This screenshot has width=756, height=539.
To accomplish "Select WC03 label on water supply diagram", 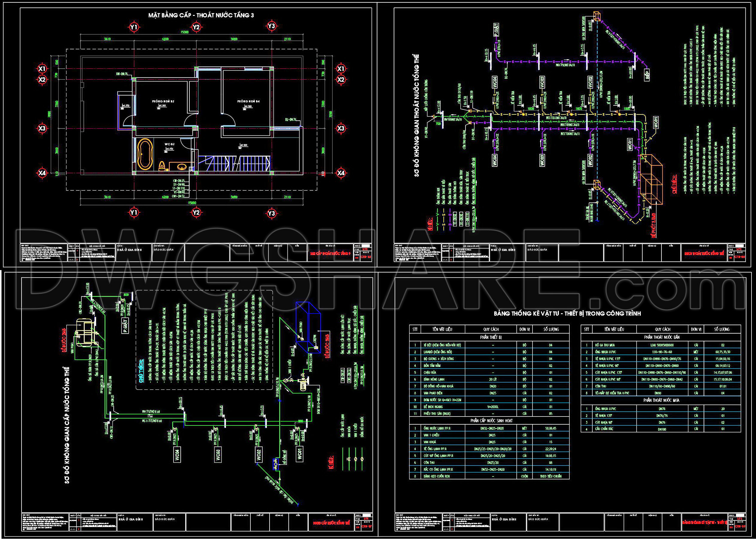I will pos(218,454).
